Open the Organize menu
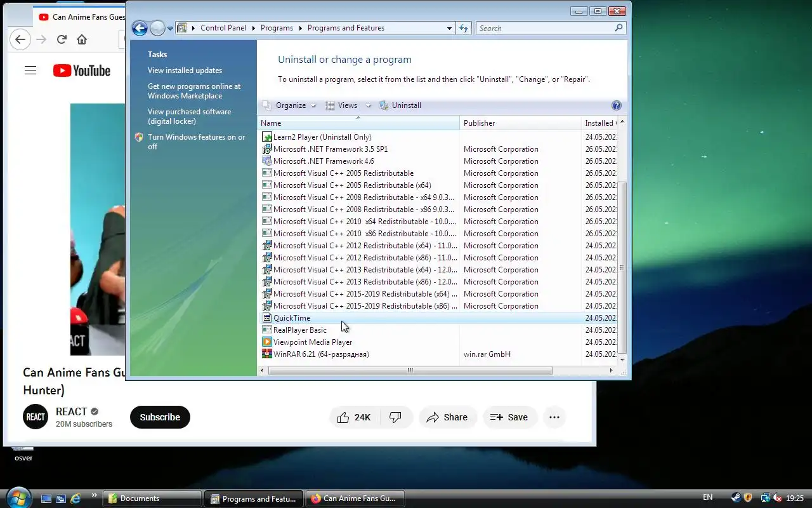This screenshot has width=812, height=508. pyautogui.click(x=289, y=105)
